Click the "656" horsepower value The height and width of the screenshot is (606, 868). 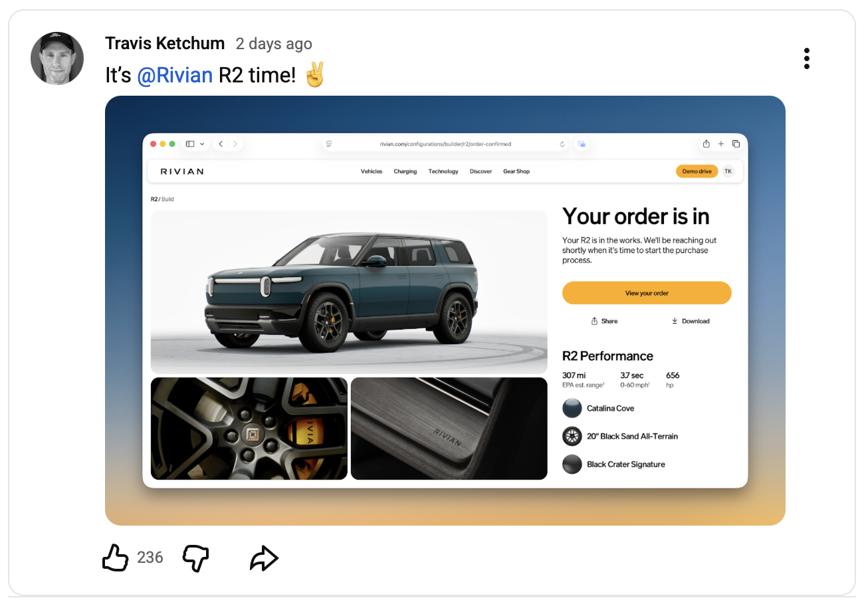[x=673, y=375]
